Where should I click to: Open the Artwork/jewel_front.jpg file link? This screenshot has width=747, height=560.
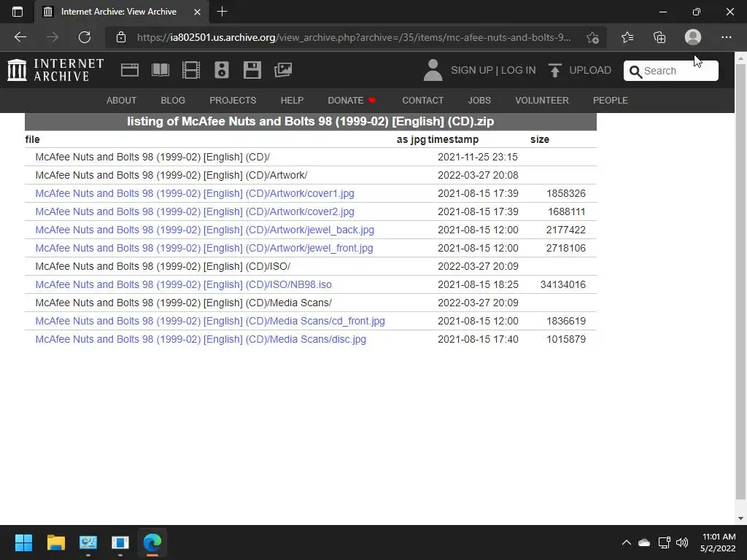point(204,248)
